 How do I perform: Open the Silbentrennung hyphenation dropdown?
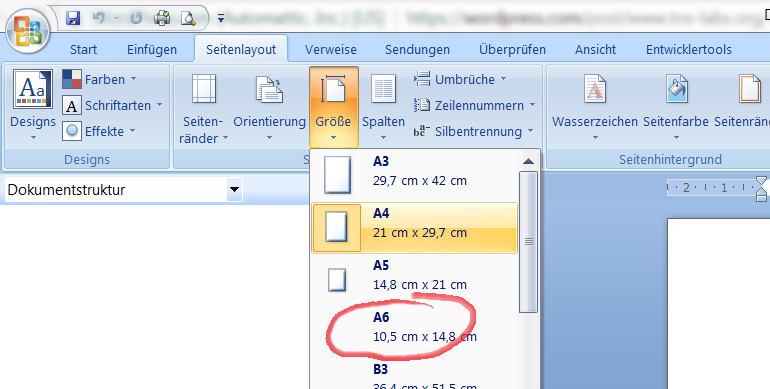pos(473,131)
